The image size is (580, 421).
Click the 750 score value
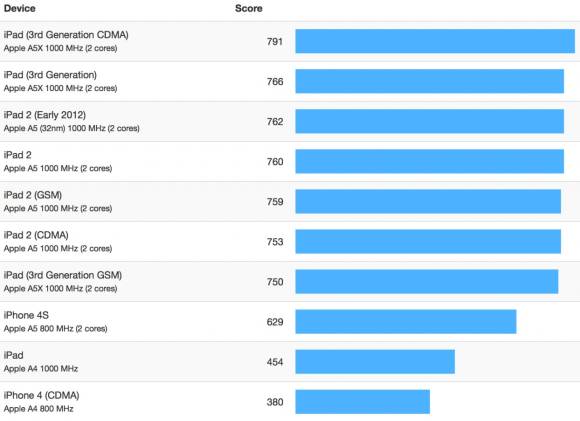pos(275,282)
